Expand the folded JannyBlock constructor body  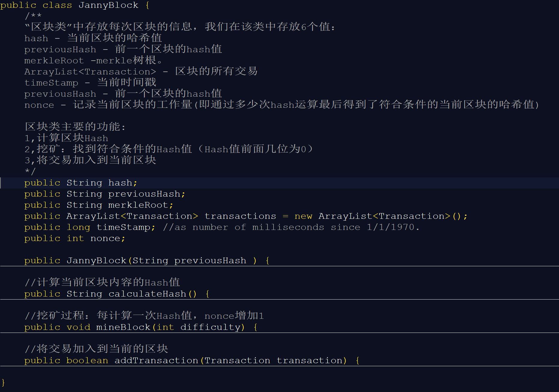pyautogui.click(x=267, y=261)
